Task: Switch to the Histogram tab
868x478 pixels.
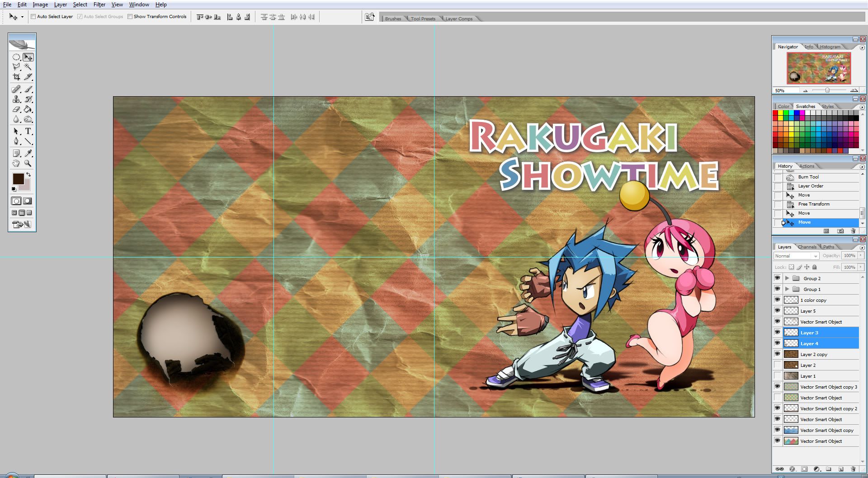Action: [830, 47]
